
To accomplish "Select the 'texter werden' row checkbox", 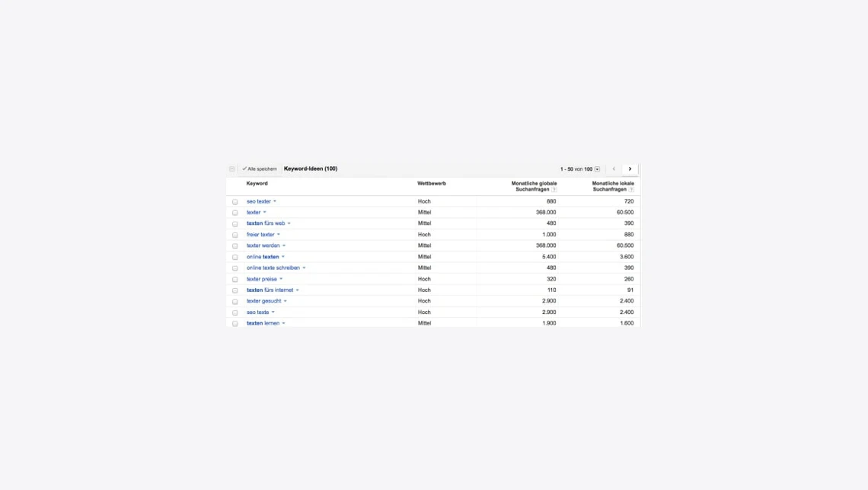I will [235, 246].
